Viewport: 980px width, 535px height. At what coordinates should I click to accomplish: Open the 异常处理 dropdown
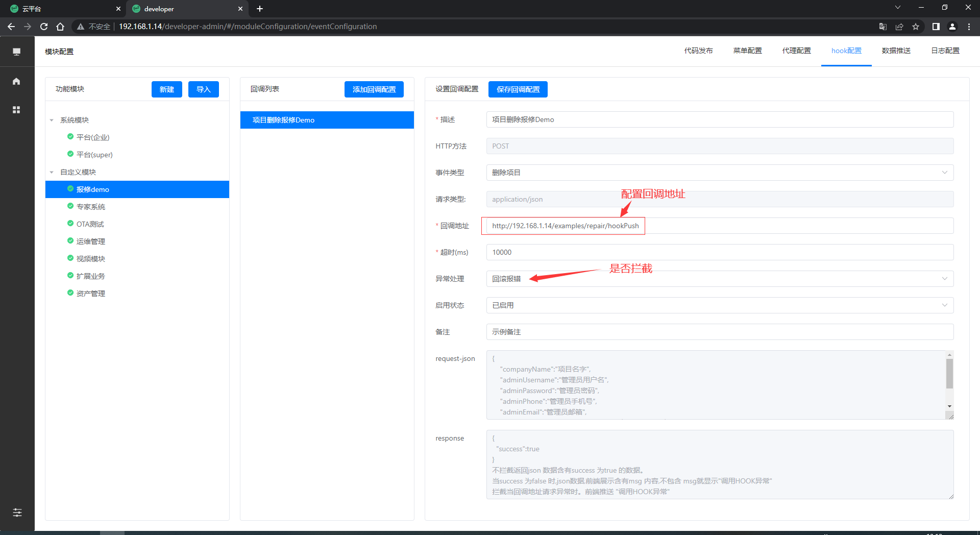720,279
